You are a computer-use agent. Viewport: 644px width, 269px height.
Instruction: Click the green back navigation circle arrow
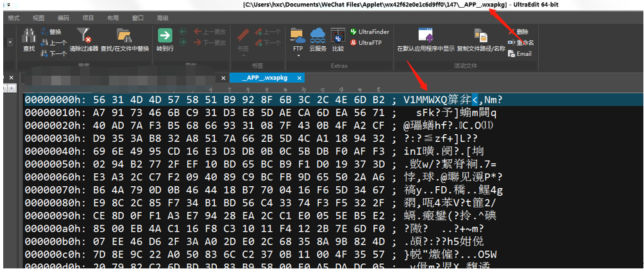(x=183, y=31)
